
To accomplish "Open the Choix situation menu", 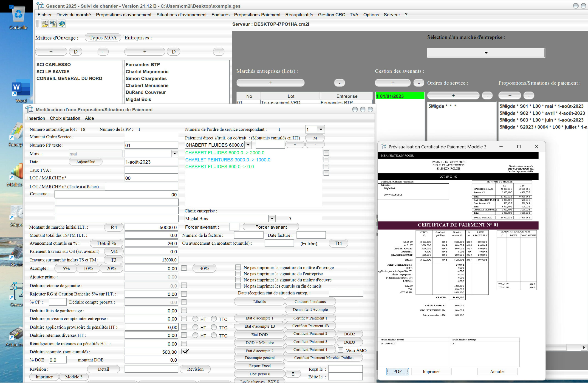I will coord(65,118).
